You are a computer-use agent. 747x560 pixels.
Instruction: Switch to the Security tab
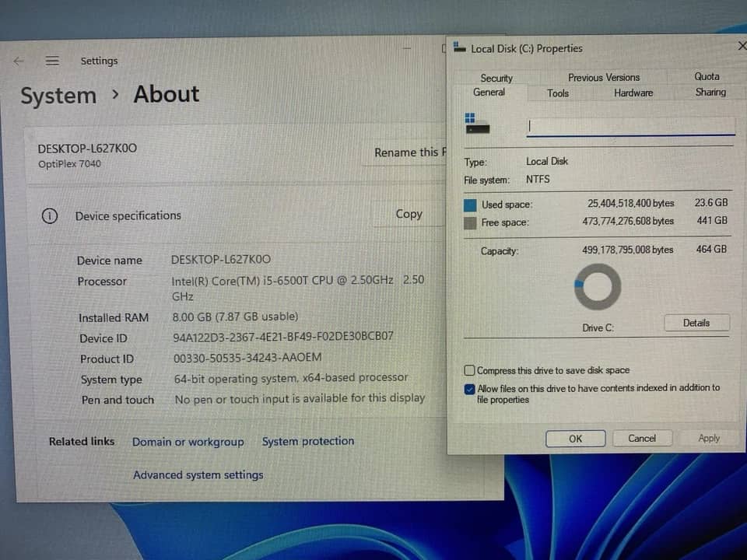(x=496, y=78)
